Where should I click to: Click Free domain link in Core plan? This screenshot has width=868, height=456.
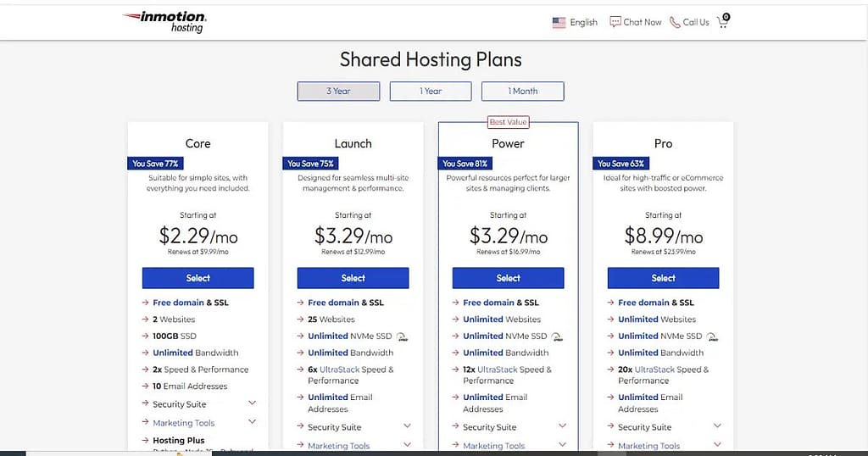178,303
